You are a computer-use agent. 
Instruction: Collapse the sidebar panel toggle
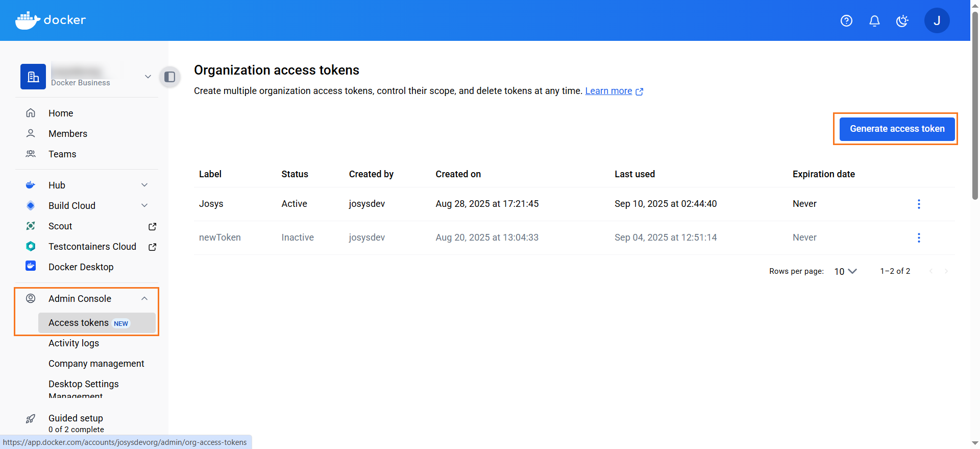click(170, 77)
